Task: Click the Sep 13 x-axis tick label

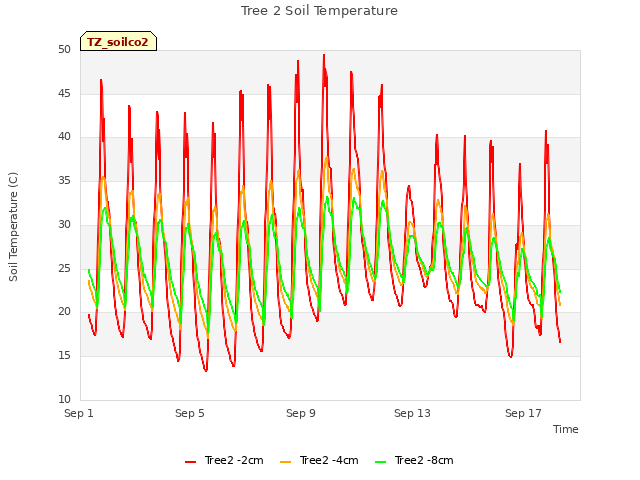Action: 412,413
